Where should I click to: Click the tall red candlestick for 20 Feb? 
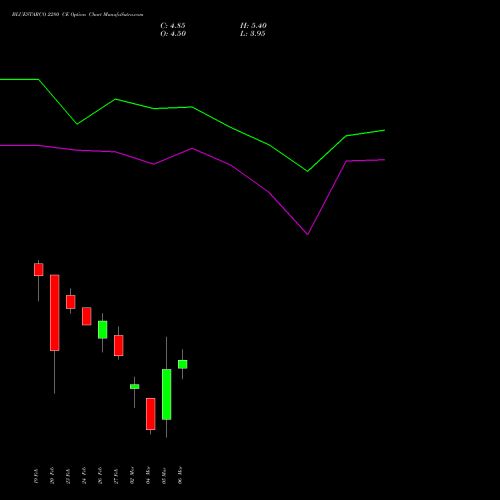point(55,313)
